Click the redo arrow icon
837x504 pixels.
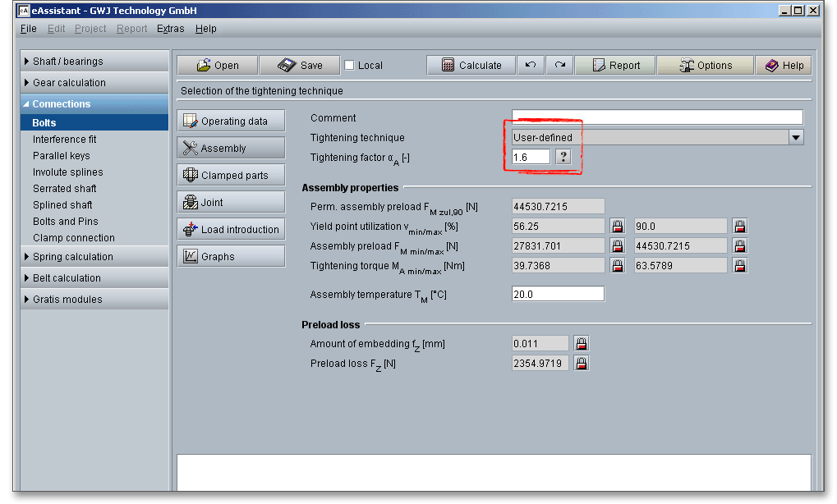point(559,66)
